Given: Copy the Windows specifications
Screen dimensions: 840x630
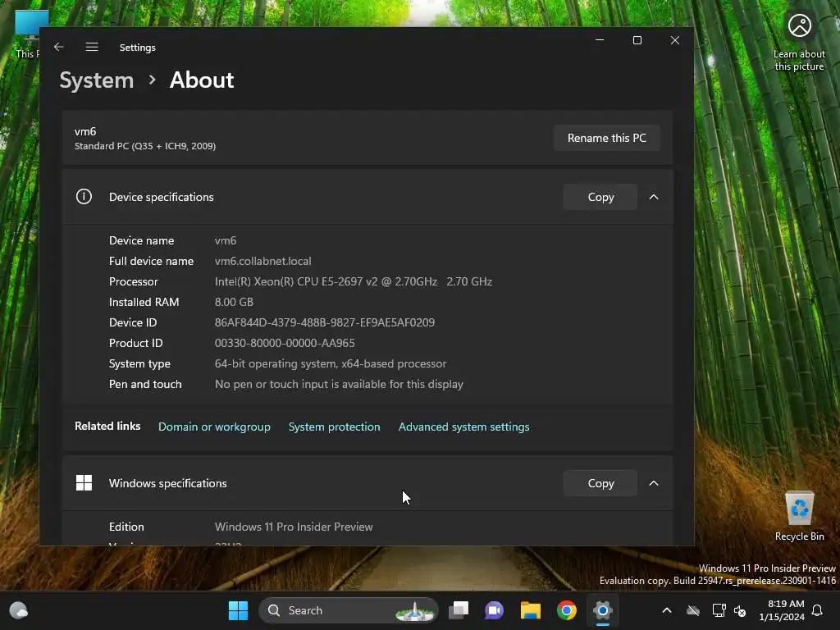Looking at the screenshot, I should click(600, 483).
